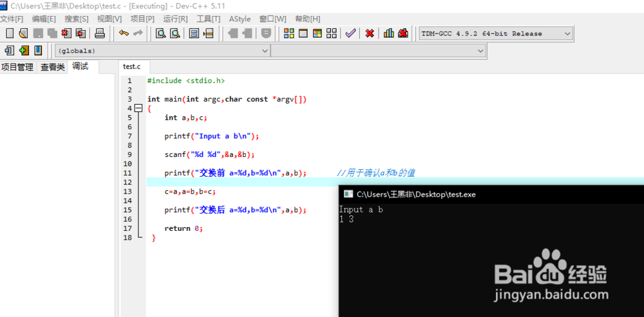Click the Redo toolbar arrow
644x317 pixels.
[x=138, y=33]
